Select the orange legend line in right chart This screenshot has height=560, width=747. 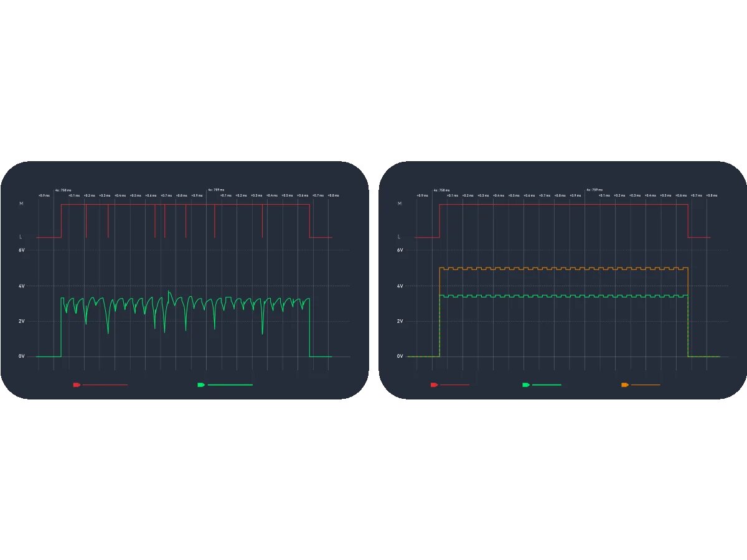click(x=645, y=385)
